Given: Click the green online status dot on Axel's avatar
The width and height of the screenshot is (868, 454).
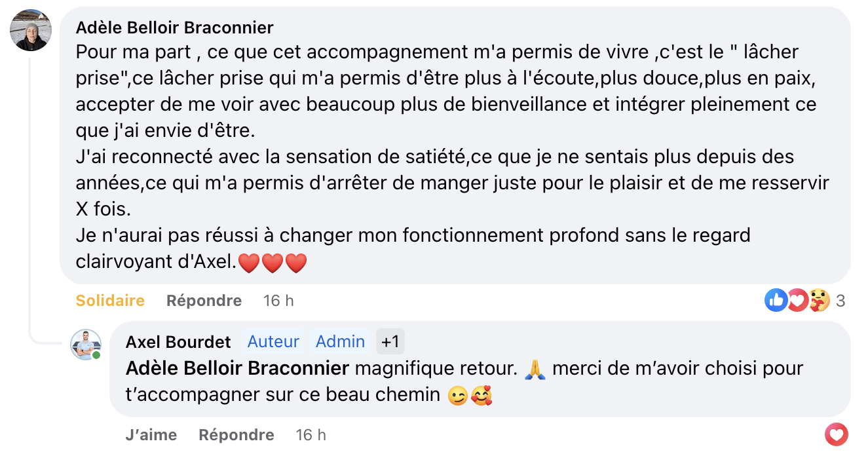Looking at the screenshot, I should tap(96, 355).
